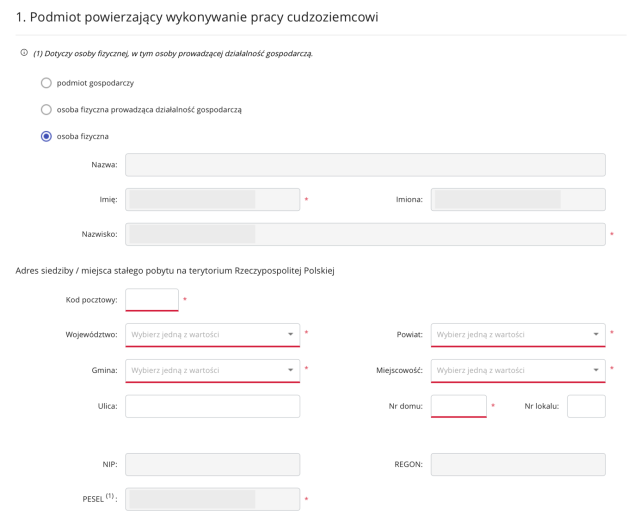Click the info icon beside note (1)
The height and width of the screenshot is (521, 640).
pos(24,53)
